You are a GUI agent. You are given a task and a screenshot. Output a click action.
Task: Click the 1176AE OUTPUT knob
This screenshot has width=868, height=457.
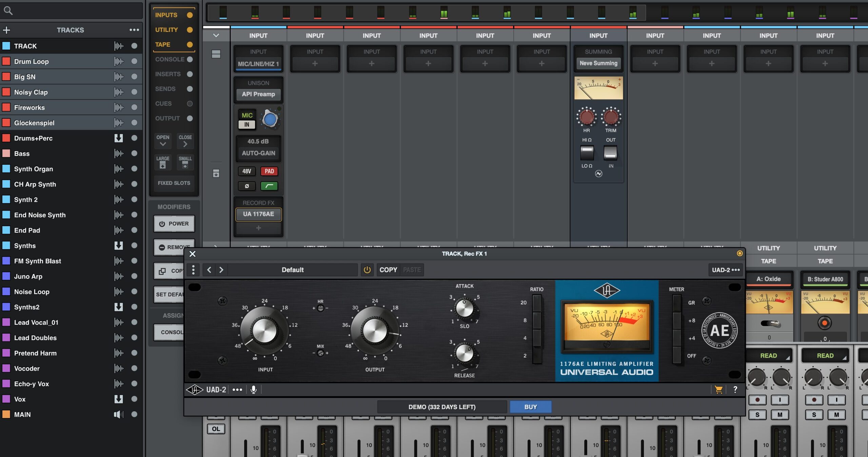click(x=375, y=331)
